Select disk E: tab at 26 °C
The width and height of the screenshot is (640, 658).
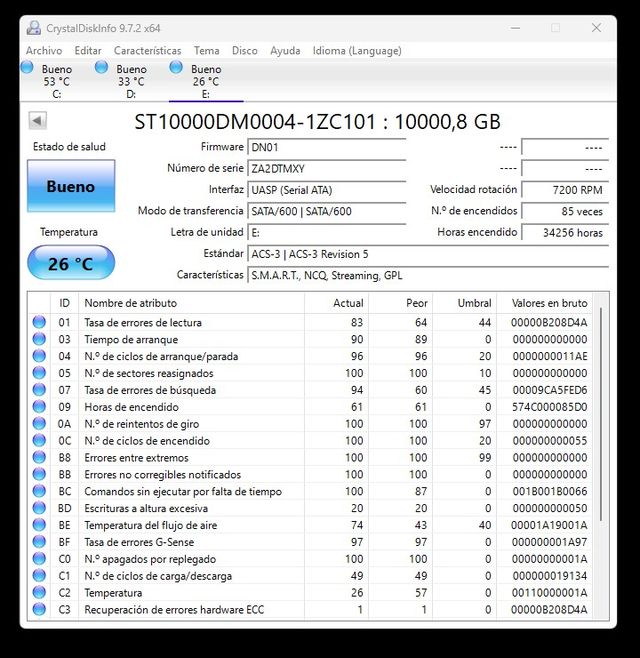click(x=206, y=81)
